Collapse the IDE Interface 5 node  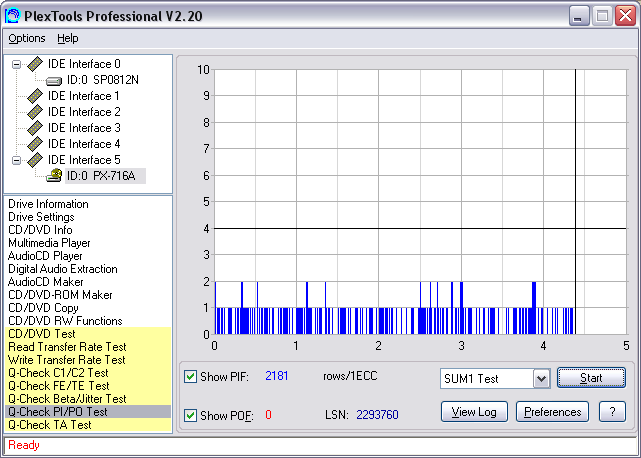click(16, 160)
